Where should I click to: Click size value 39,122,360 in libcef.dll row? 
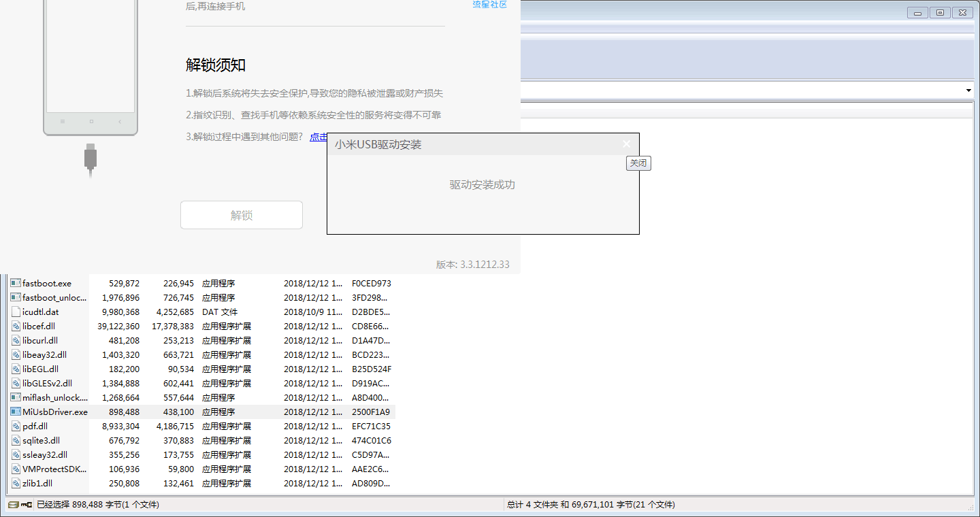click(118, 326)
